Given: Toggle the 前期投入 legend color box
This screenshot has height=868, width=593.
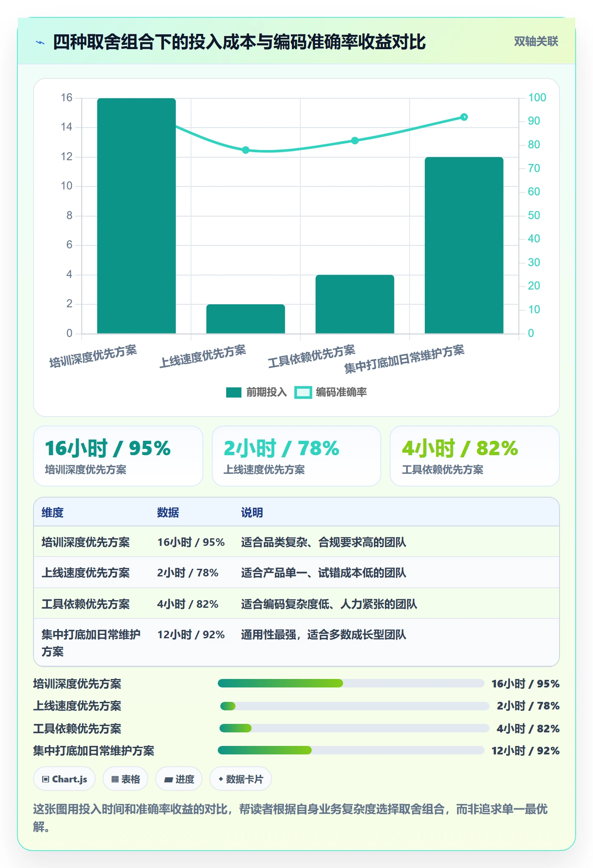Looking at the screenshot, I should click(233, 392).
